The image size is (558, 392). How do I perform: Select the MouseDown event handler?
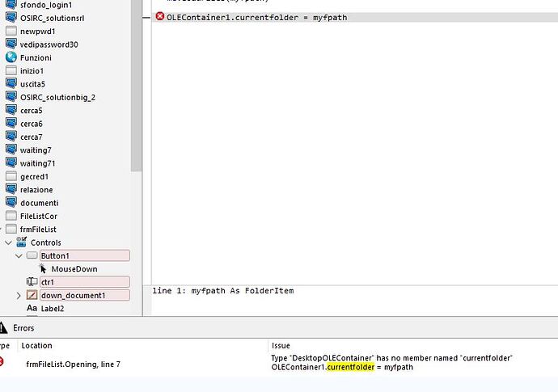pyautogui.click(x=74, y=268)
